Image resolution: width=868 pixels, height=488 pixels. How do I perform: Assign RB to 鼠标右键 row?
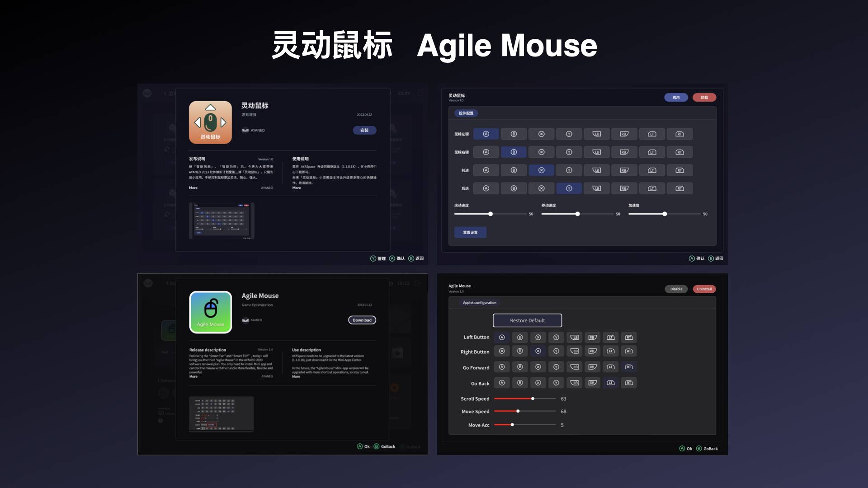tap(624, 152)
